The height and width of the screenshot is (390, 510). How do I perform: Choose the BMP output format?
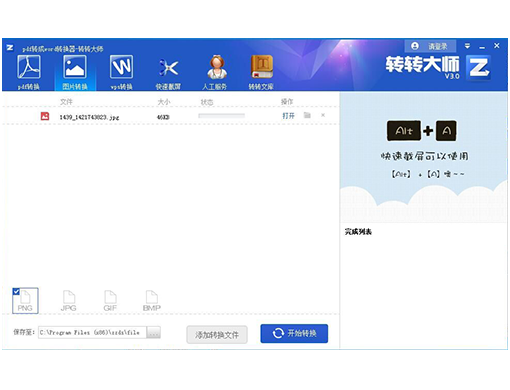coord(152,301)
